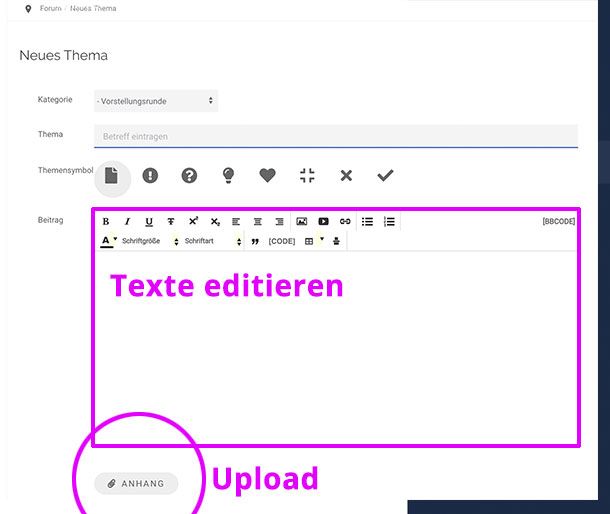Create a bulleted list

[367, 222]
